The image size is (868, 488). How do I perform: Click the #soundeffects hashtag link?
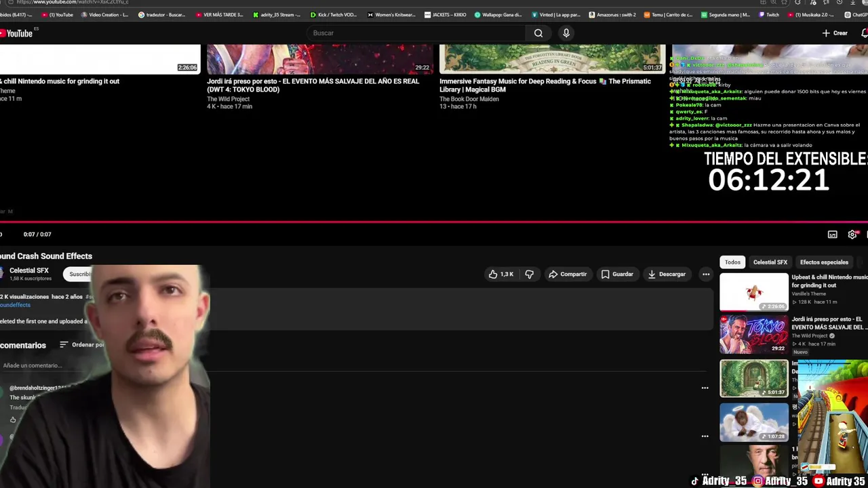pyautogui.click(x=16, y=305)
